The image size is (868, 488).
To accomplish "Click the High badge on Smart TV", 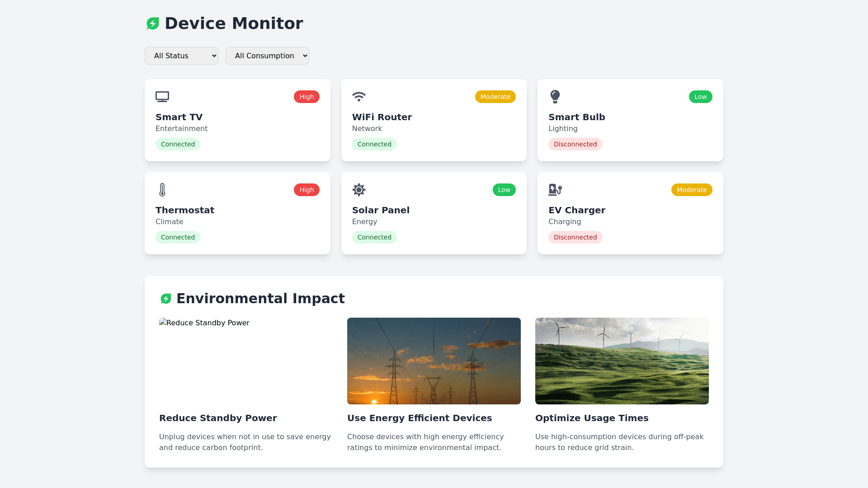I will pyautogui.click(x=307, y=97).
